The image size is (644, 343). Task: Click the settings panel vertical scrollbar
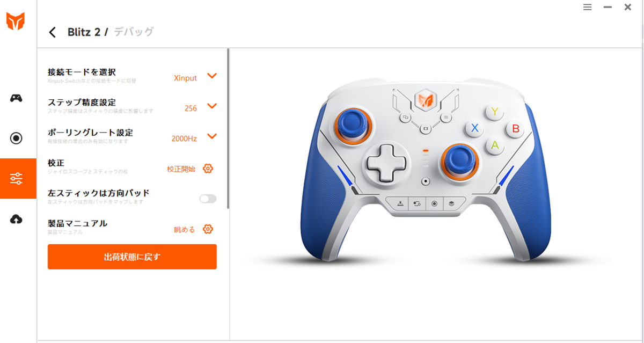tap(228, 129)
